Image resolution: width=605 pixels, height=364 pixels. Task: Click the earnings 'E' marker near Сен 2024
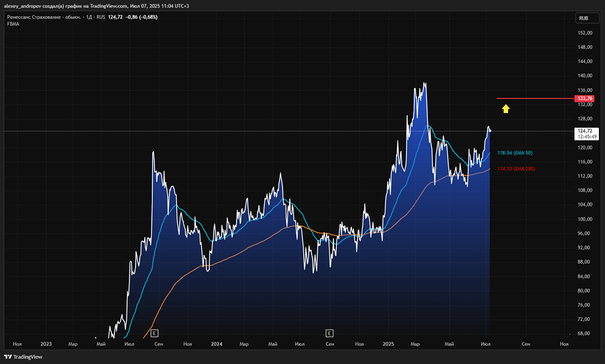click(x=330, y=333)
